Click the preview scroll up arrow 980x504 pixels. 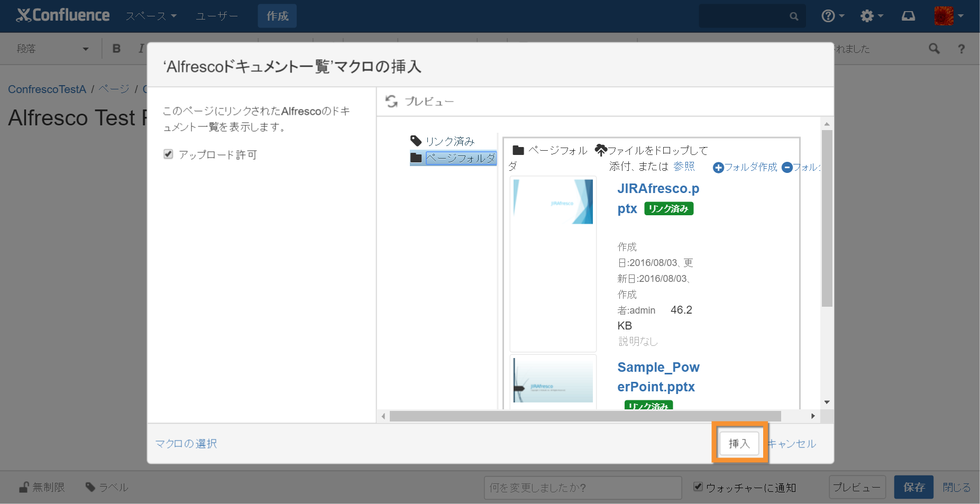tap(827, 124)
